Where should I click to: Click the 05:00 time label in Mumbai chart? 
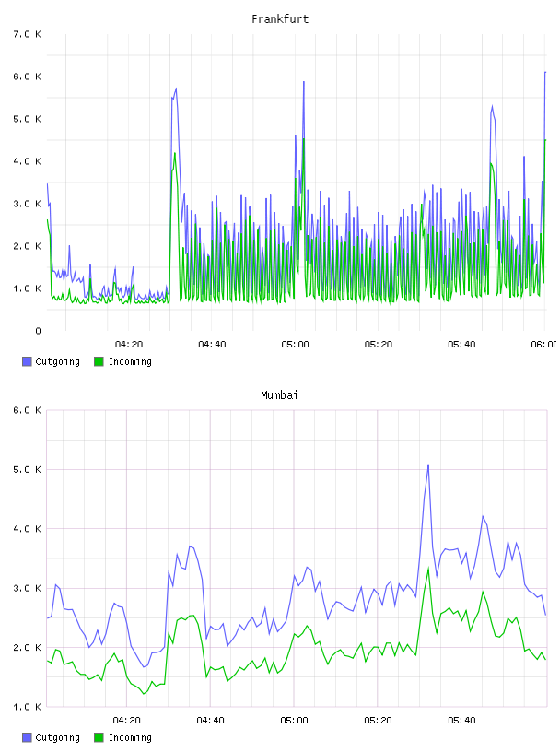pos(295,721)
